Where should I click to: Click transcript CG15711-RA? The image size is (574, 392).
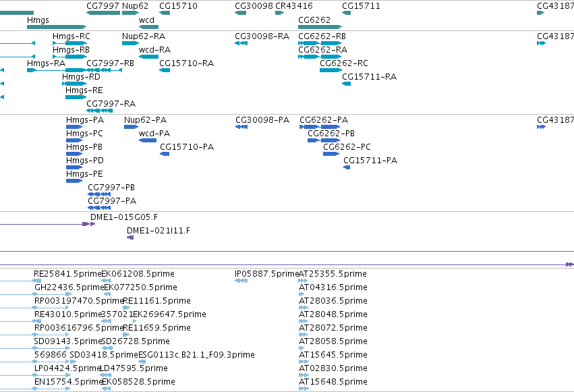[346, 84]
